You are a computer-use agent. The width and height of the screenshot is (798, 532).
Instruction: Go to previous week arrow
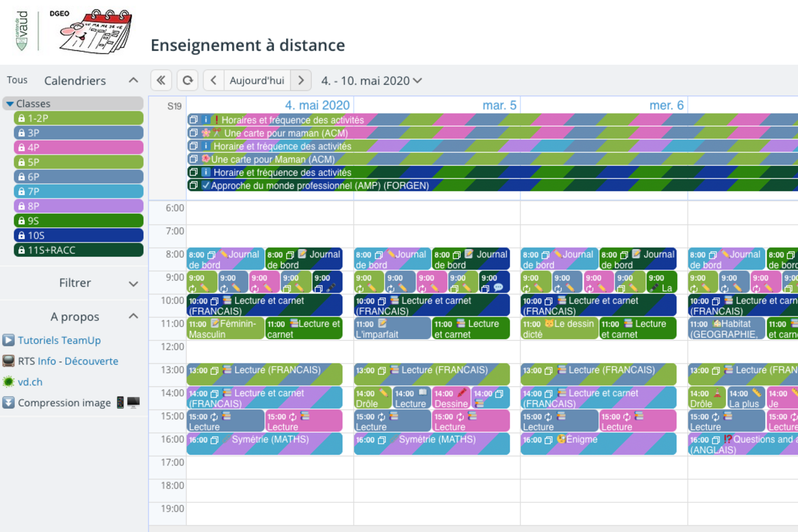[213, 80]
